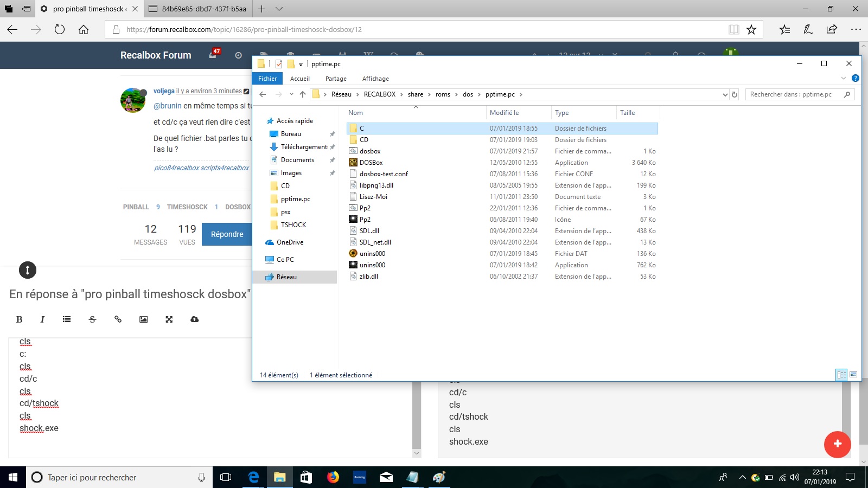Select the DOSBox application file

(x=371, y=163)
